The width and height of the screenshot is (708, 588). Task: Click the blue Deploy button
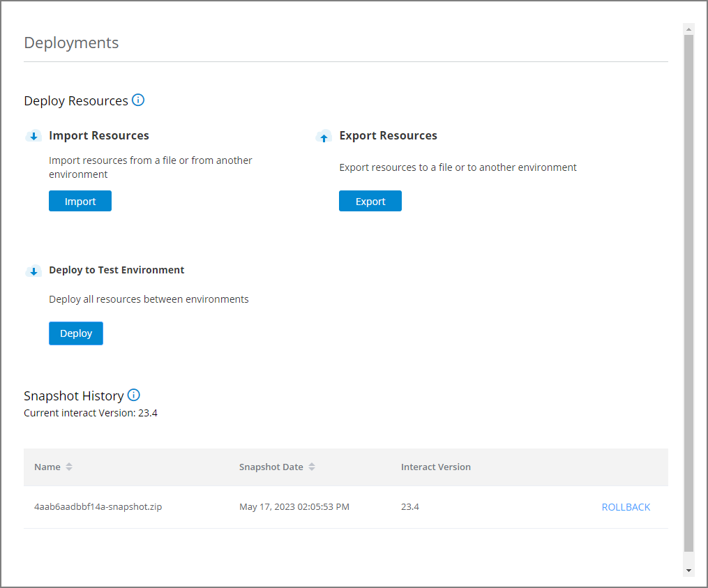76,333
